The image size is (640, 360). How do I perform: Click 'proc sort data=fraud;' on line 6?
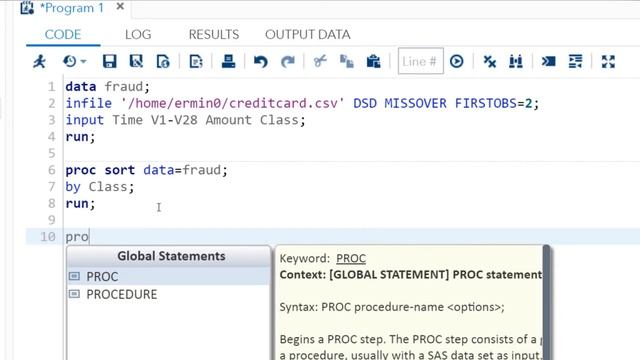click(x=147, y=170)
